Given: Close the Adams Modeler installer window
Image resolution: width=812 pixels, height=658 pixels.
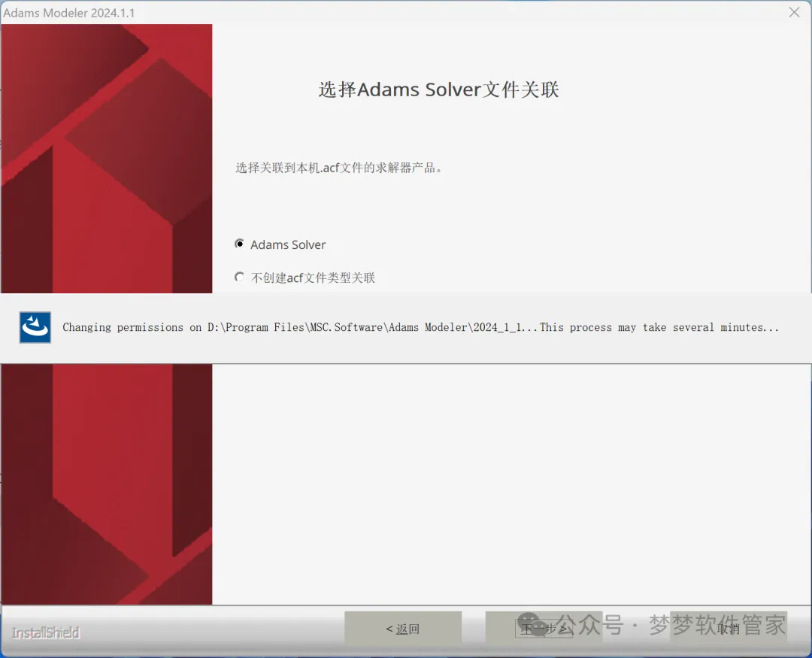Looking at the screenshot, I should click(794, 13).
